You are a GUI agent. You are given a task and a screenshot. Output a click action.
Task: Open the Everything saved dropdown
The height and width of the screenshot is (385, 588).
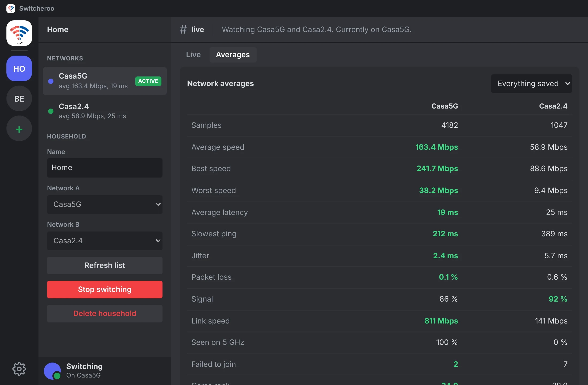point(531,84)
